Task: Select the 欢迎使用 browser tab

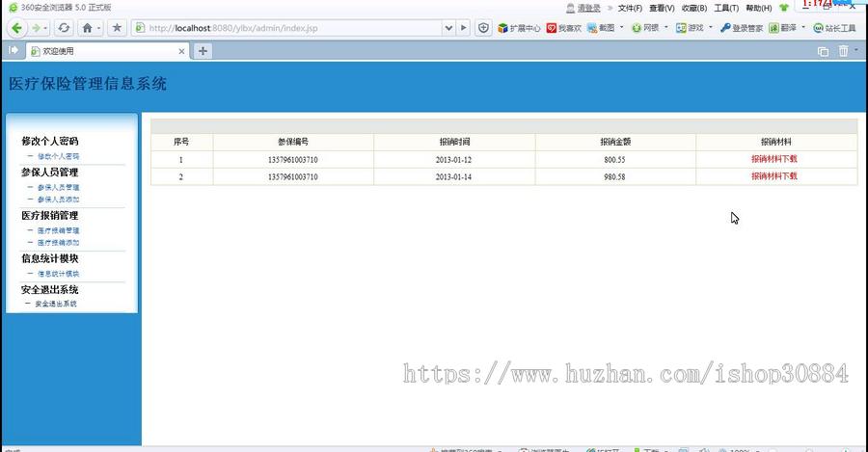Action: [107, 51]
